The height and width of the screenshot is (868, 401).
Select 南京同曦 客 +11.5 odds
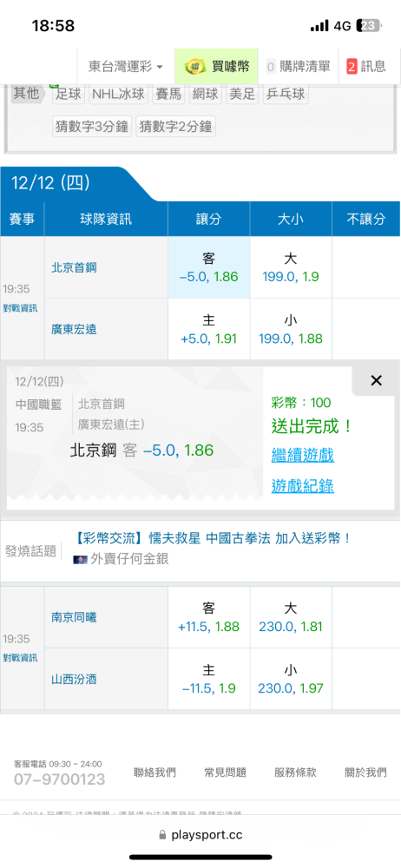[x=209, y=618]
